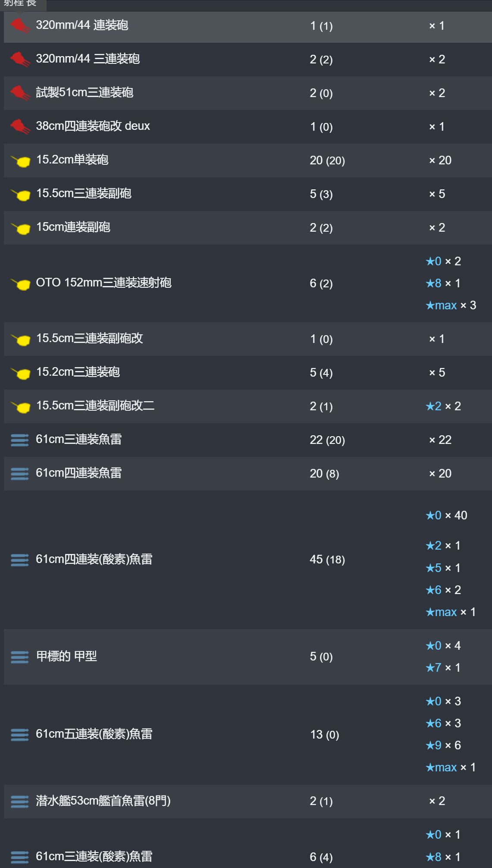Click yellow icon next to OTO 152mm三連装速射砲
Viewport: 492px width, 868px height.
(20, 283)
